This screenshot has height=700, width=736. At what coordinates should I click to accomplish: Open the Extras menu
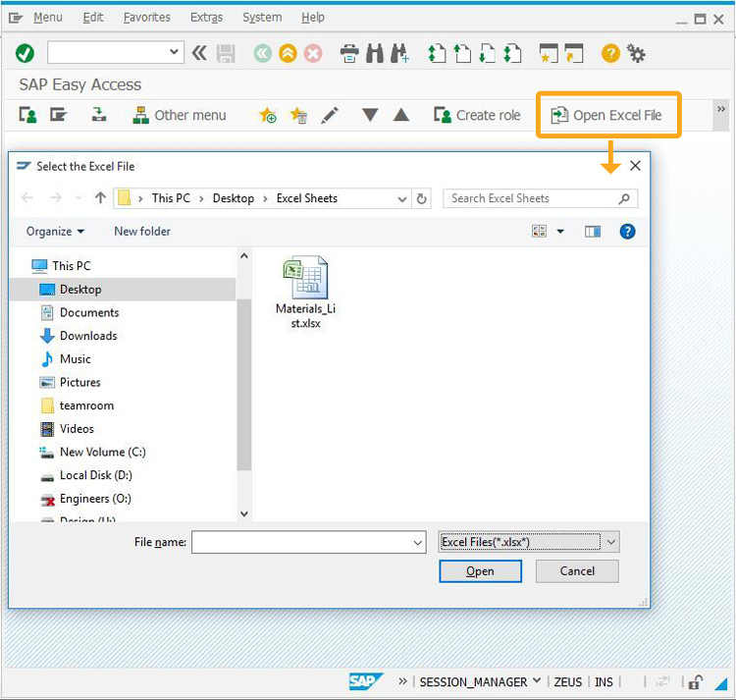pos(206,18)
